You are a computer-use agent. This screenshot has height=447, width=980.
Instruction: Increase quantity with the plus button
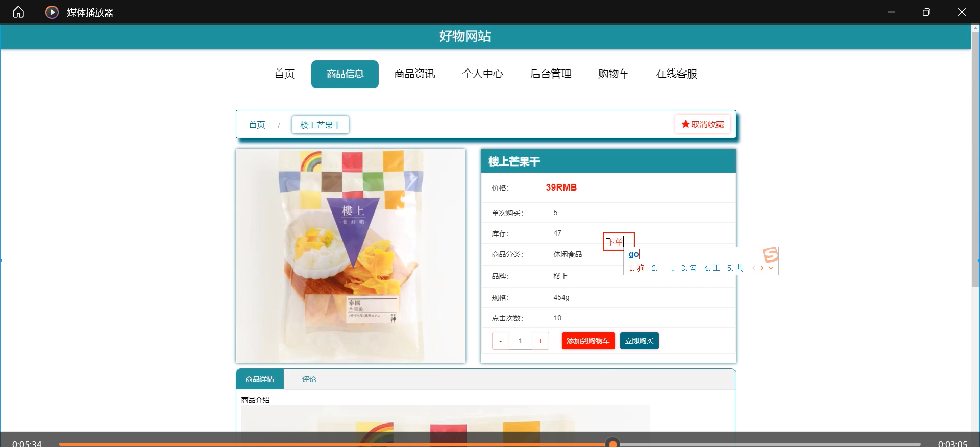pos(540,341)
